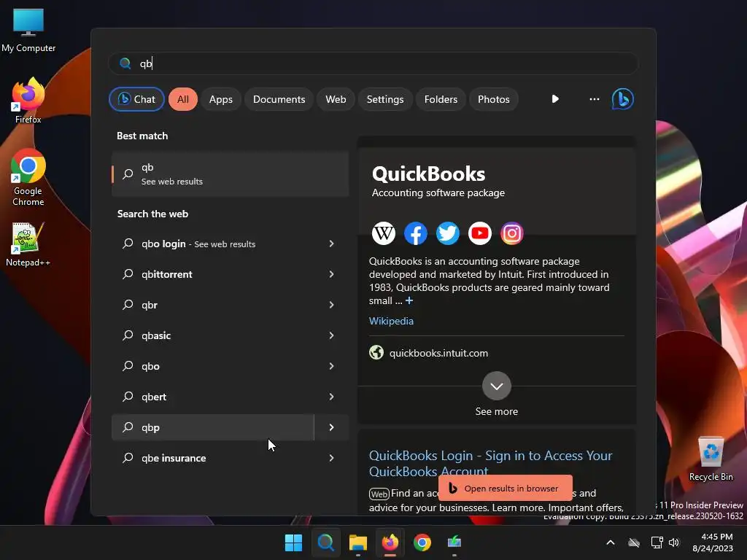The image size is (747, 560).
Task: Open the QuickBooks Twitter icon
Action: [x=448, y=233]
